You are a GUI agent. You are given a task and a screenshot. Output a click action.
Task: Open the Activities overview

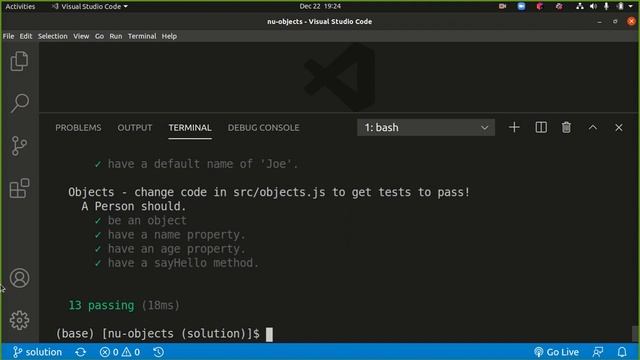coord(20,7)
